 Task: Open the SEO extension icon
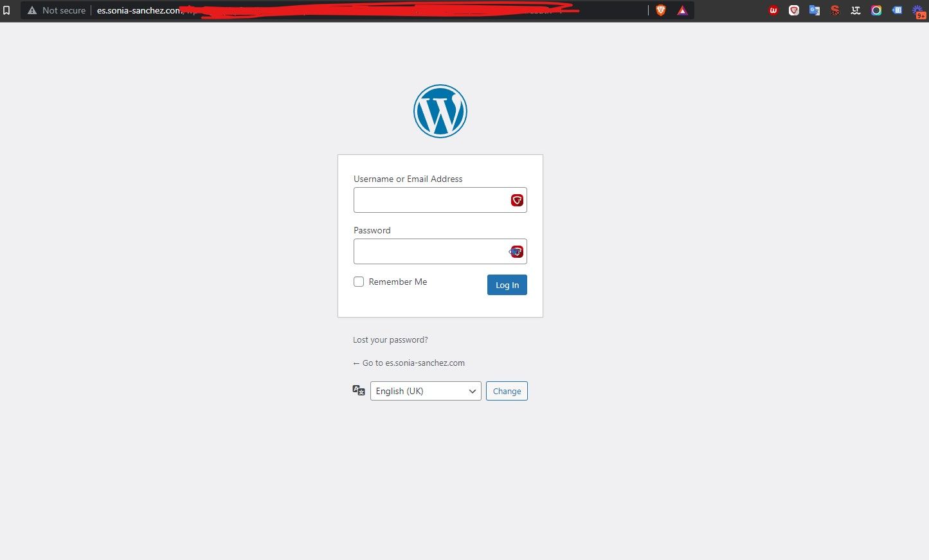click(835, 10)
